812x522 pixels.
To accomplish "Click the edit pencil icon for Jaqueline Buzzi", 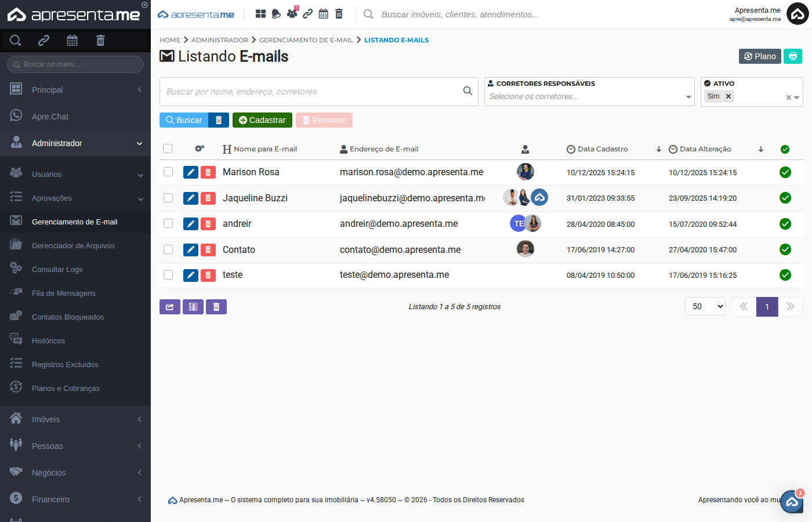I will [190, 198].
